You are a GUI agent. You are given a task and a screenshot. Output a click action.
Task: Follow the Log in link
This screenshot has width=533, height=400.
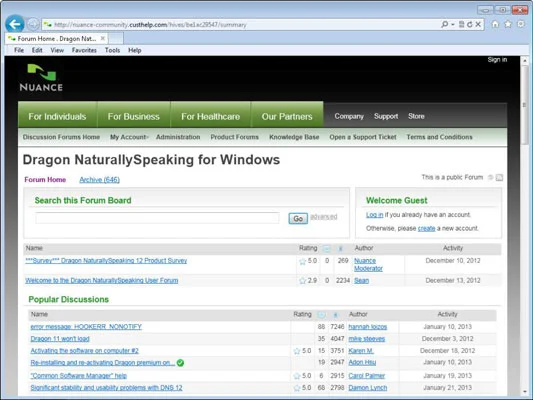click(x=374, y=215)
